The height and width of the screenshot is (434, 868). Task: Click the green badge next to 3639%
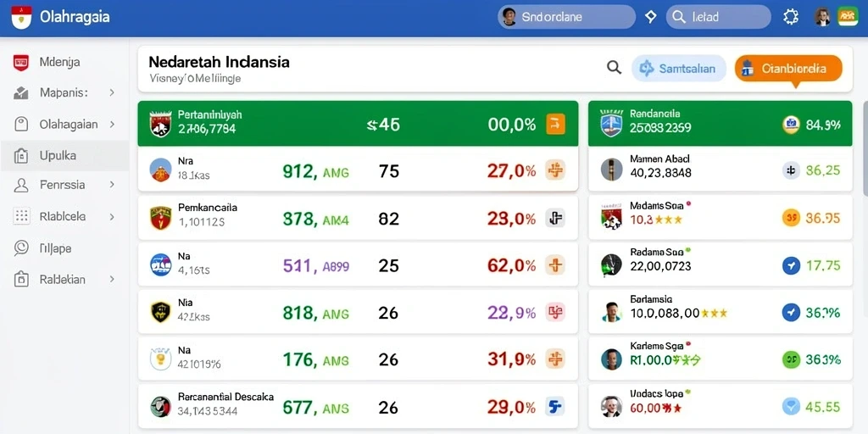coord(791,359)
